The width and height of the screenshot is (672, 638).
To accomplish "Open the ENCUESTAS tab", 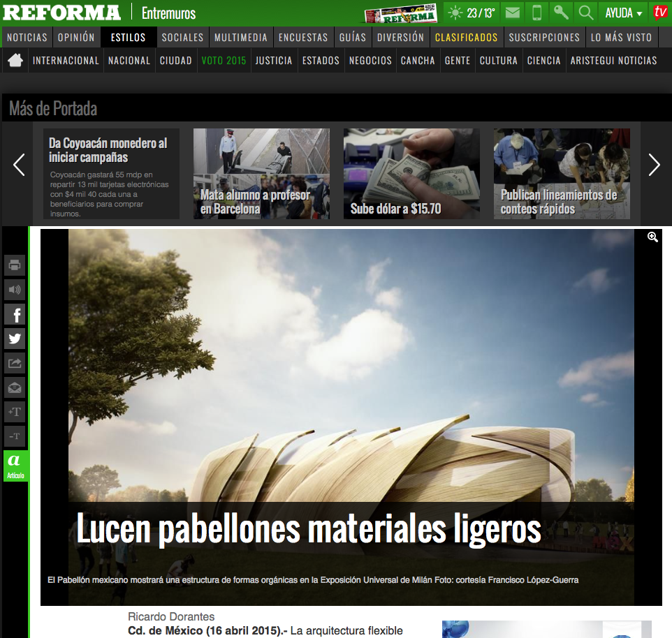I will pyautogui.click(x=303, y=37).
